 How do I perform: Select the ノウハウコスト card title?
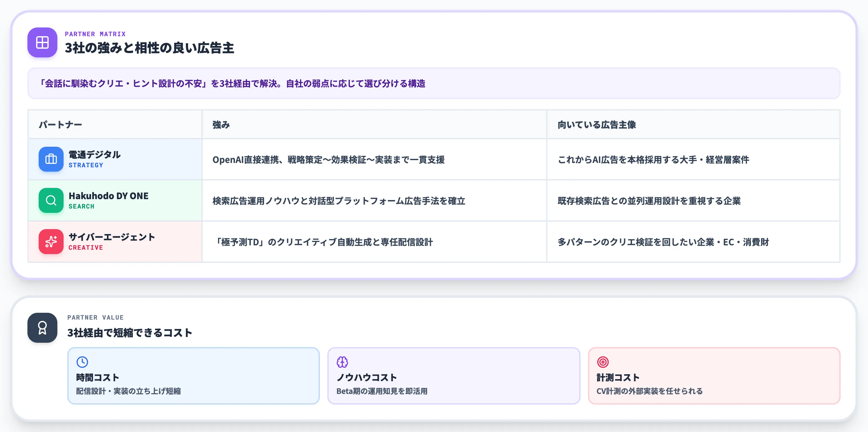(x=367, y=377)
